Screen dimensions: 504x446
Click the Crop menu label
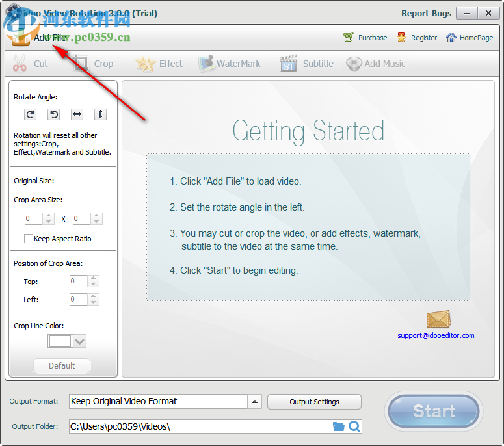click(103, 64)
